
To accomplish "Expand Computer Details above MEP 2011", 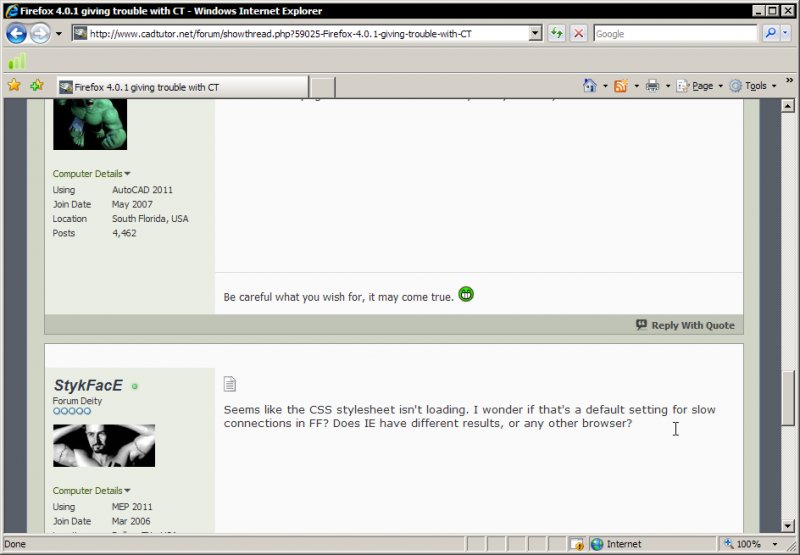I will click(x=91, y=490).
